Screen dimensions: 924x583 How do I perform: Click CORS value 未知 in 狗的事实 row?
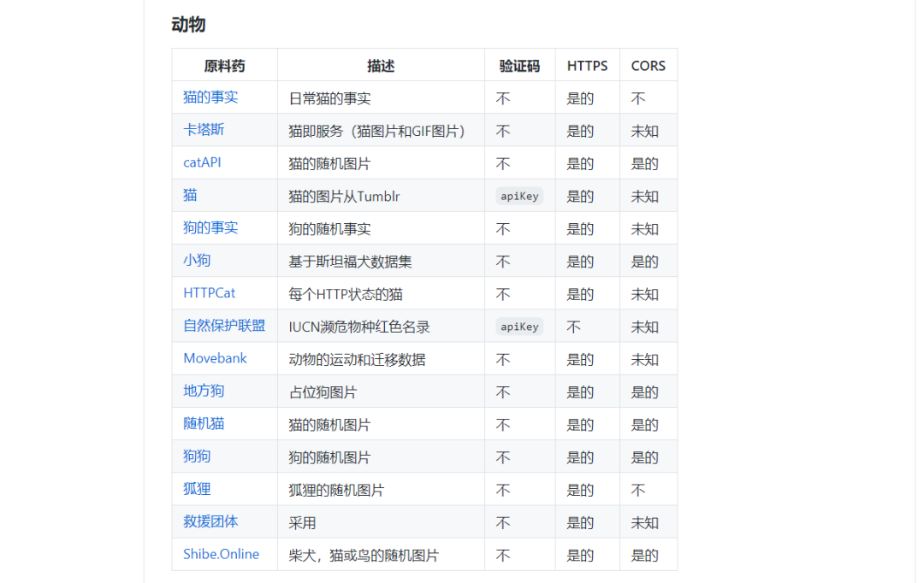click(x=645, y=229)
